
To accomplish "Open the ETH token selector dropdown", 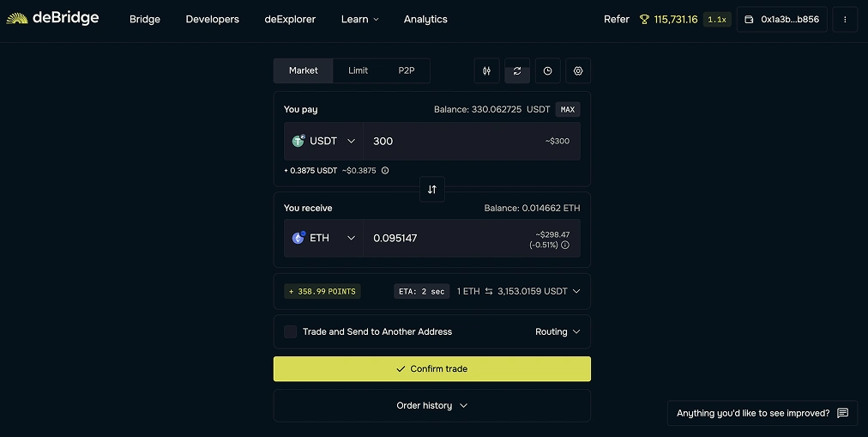I will pos(323,238).
